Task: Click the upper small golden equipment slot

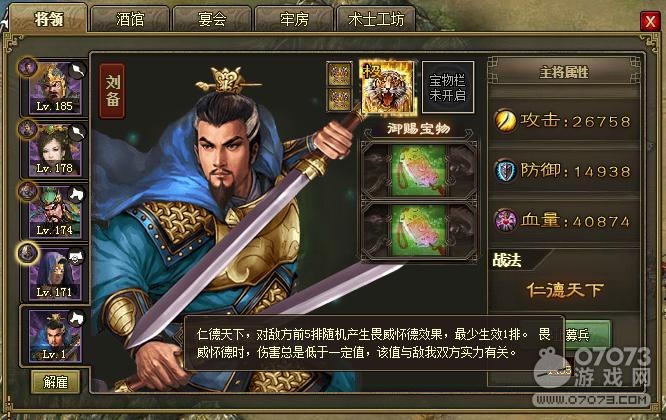Action: [x=339, y=74]
